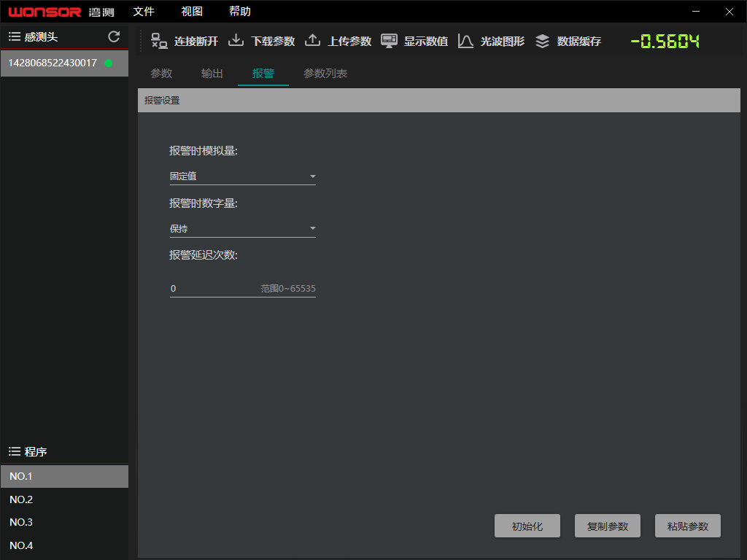The height and width of the screenshot is (560, 747).
Task: Open the 参数列表 tab
Action: tap(325, 74)
